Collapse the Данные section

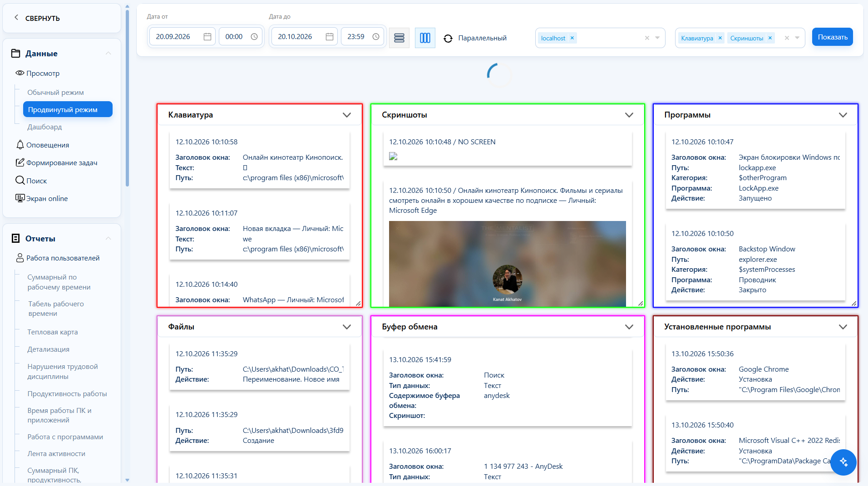pyautogui.click(x=108, y=54)
